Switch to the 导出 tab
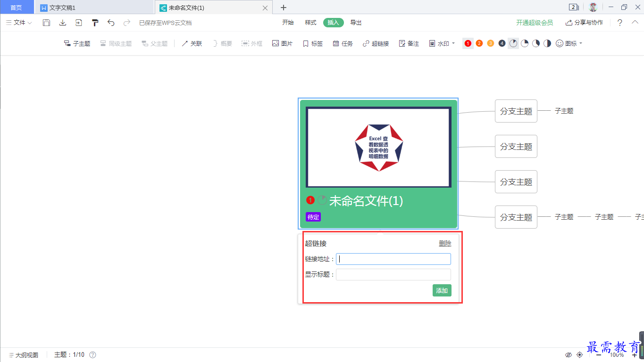This screenshot has width=644, height=362. pyautogui.click(x=356, y=23)
